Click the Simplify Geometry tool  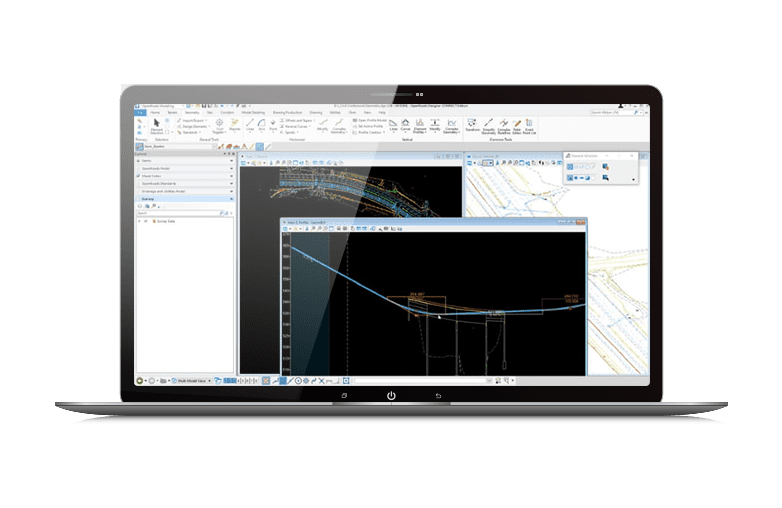[x=487, y=127]
